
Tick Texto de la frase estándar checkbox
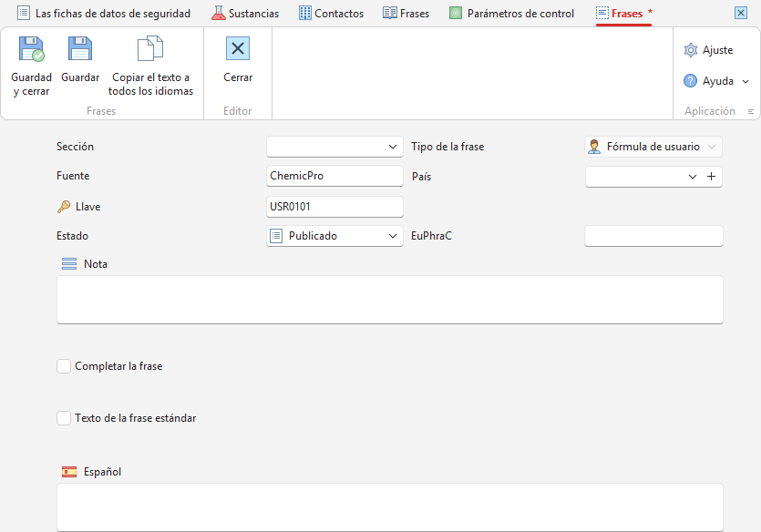point(64,418)
